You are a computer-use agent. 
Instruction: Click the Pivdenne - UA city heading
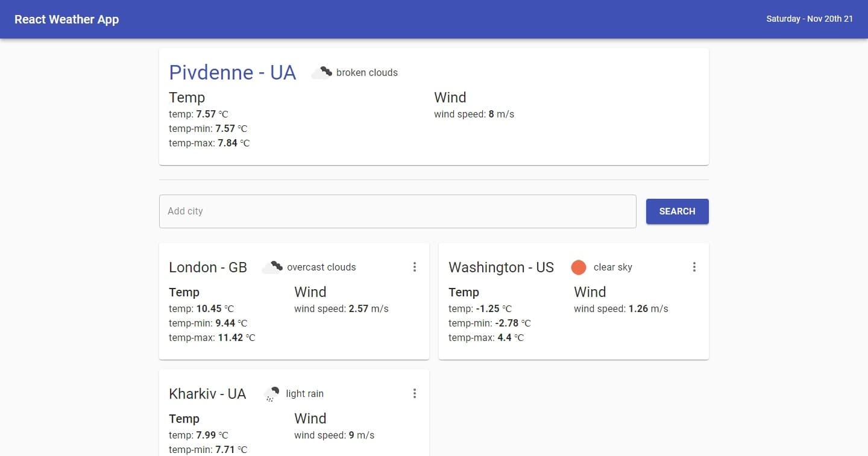pyautogui.click(x=232, y=72)
